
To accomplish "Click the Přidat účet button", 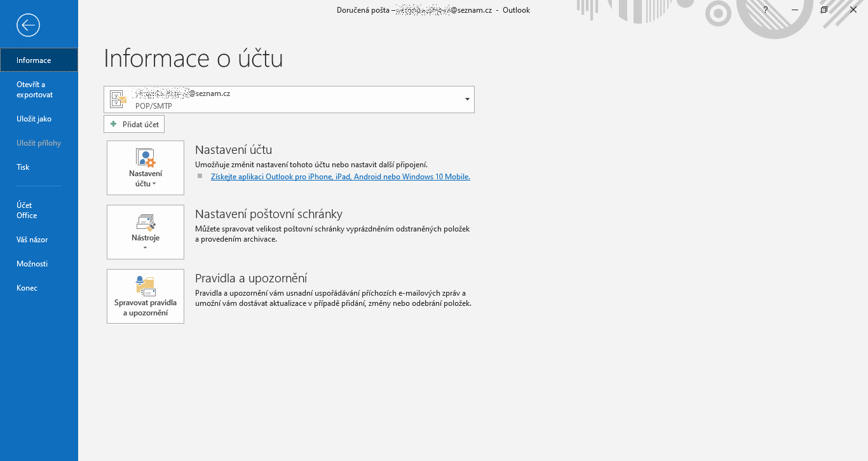I will 134,125.
